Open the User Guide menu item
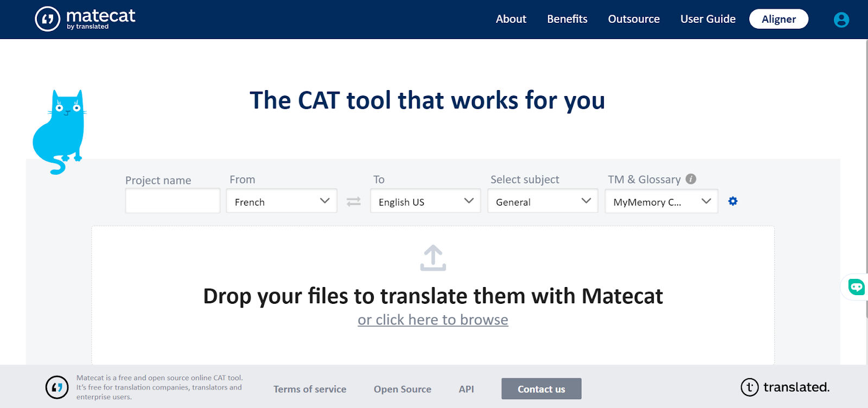The width and height of the screenshot is (868, 408). pos(708,19)
